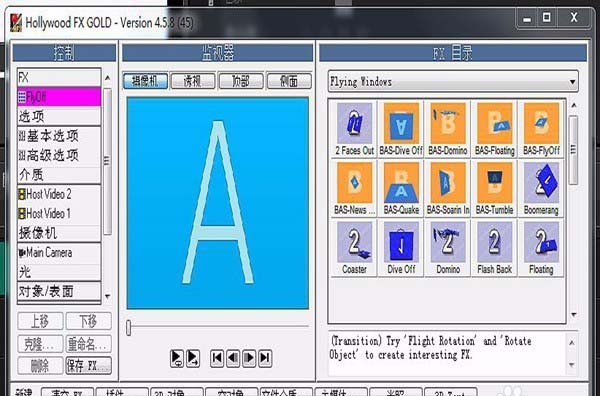Viewport: 600px width, 396px height.
Task: Close the Hollywood FX GOLD window
Action: [573, 18]
